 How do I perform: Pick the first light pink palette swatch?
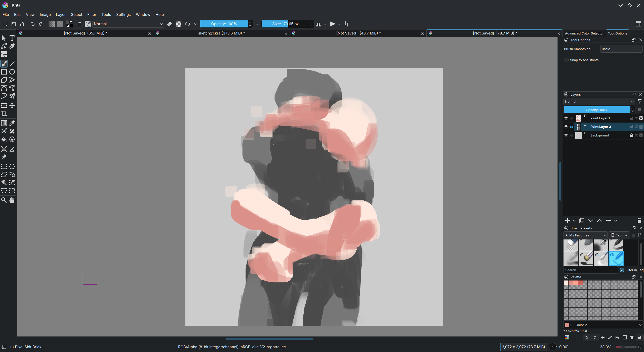tap(566, 283)
